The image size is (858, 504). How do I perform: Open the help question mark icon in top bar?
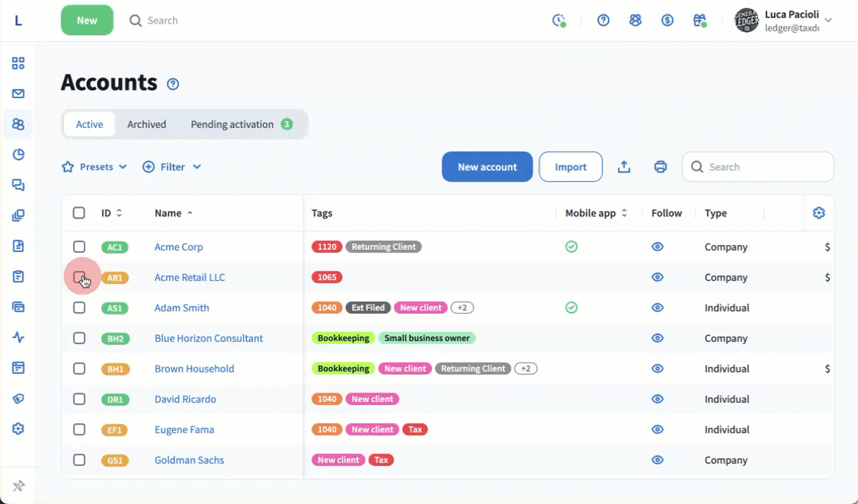603,21
